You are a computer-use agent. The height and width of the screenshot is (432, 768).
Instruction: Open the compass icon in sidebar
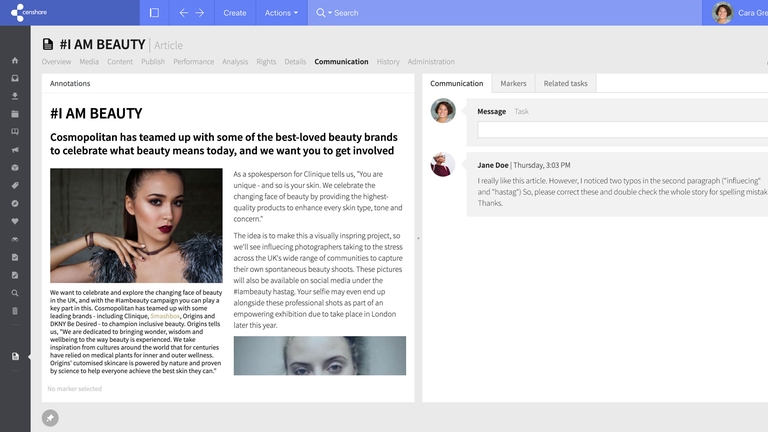tap(15, 203)
